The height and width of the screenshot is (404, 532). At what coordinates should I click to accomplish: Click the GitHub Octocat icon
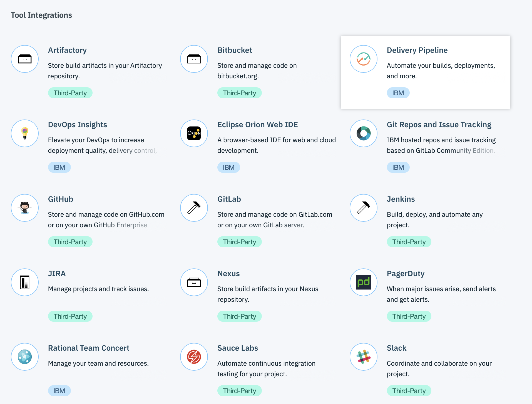tap(25, 208)
